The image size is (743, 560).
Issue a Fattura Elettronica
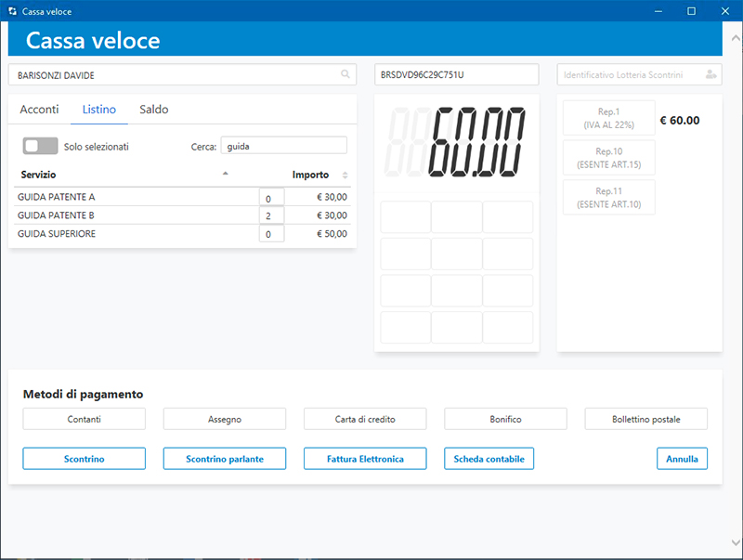pos(365,459)
